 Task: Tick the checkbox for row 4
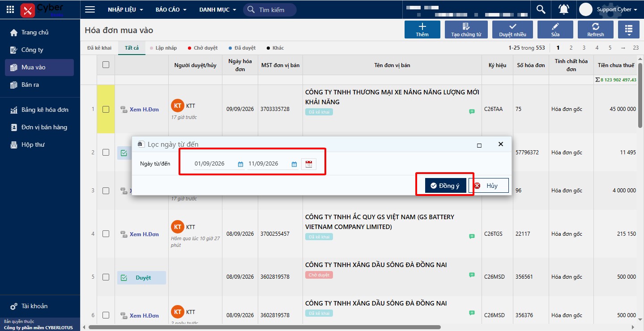click(x=106, y=233)
